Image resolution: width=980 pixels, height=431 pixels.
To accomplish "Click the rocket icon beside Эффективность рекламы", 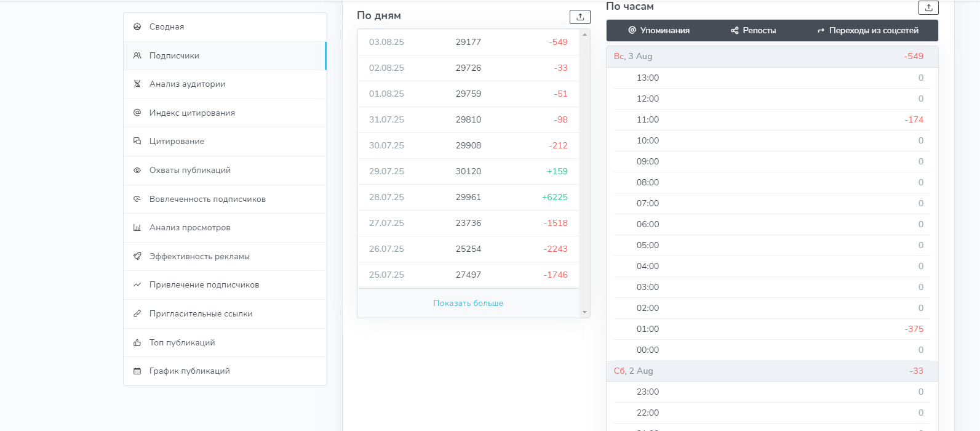I will (x=137, y=256).
